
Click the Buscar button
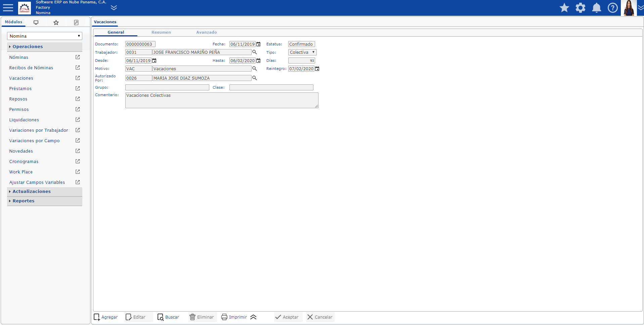[x=168, y=317]
